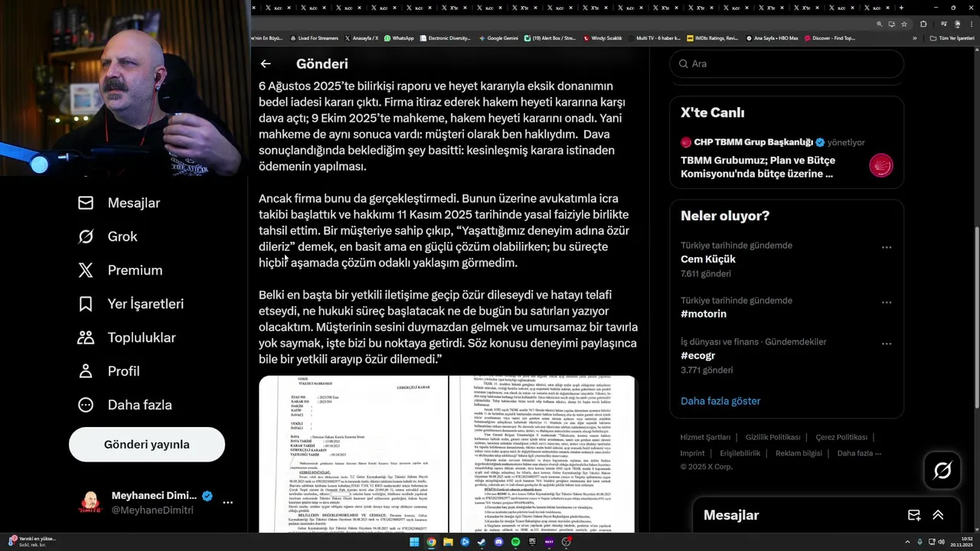Open Yer İşaretleri bookmarks

click(x=131, y=304)
